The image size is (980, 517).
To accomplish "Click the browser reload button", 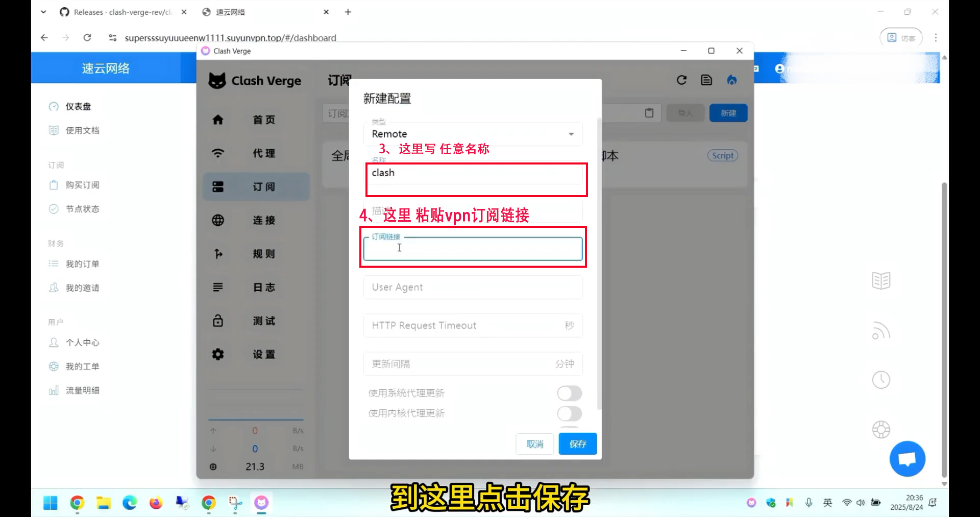I will click(87, 37).
